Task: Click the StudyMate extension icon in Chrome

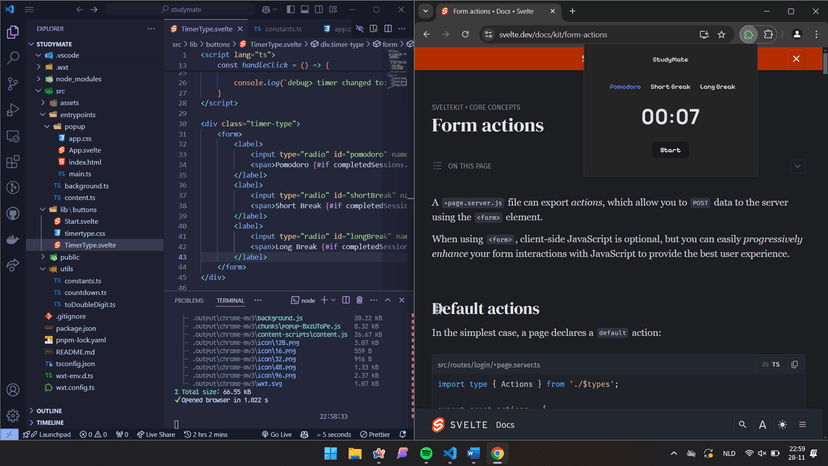Action: coord(748,34)
